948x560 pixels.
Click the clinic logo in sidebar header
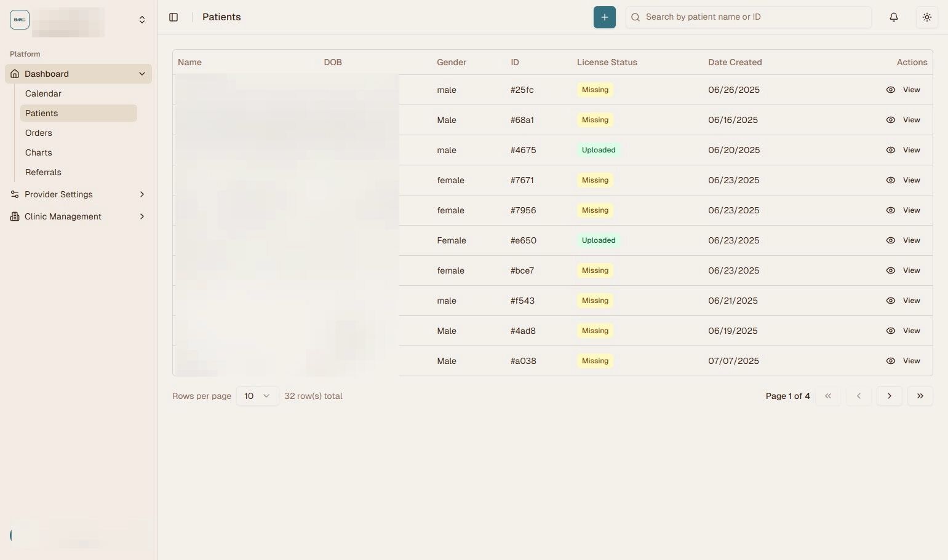point(20,20)
